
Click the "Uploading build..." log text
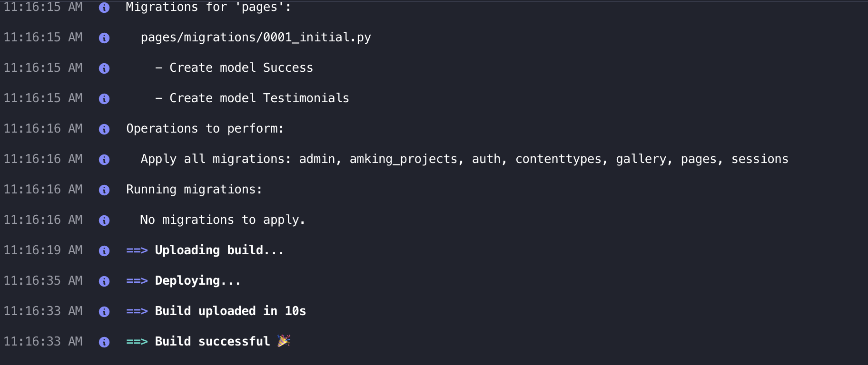coord(219,250)
